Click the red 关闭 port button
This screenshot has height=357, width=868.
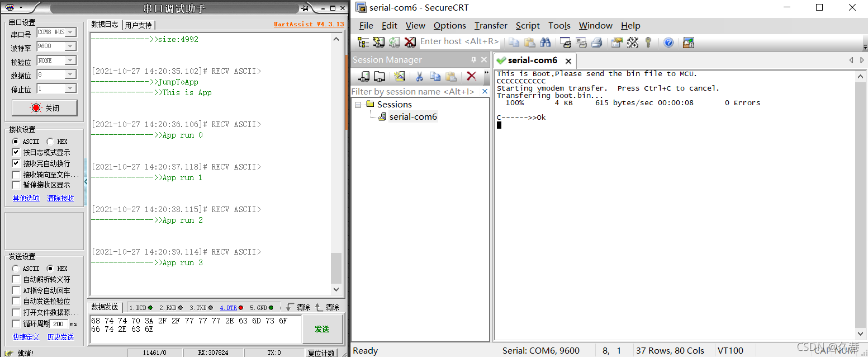45,108
